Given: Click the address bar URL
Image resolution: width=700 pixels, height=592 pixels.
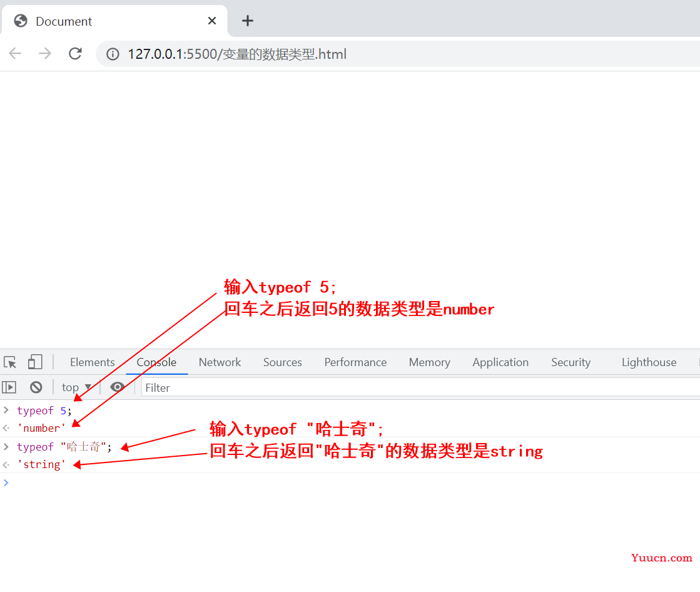Looking at the screenshot, I should click(x=237, y=54).
